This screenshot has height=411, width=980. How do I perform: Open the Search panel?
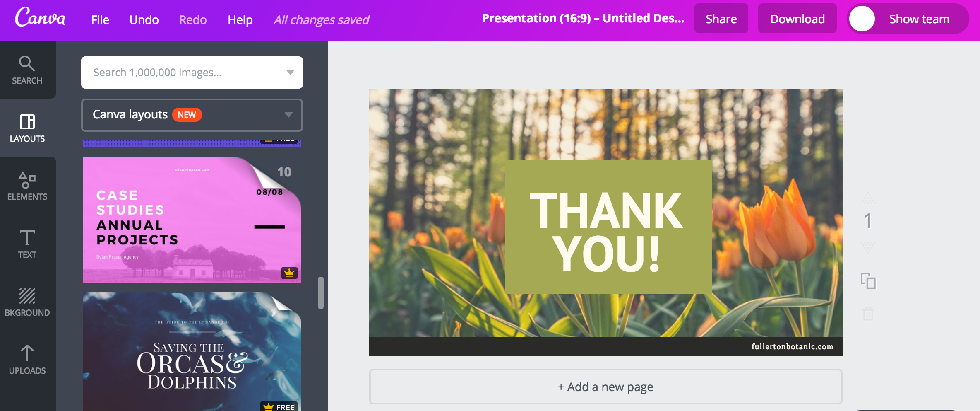click(x=27, y=70)
